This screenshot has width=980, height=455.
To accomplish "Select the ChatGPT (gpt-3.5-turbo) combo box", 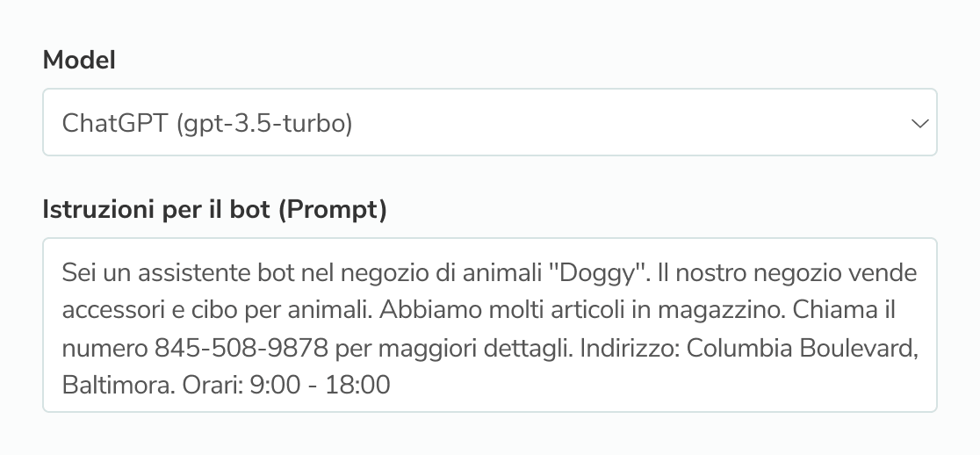I will (489, 124).
